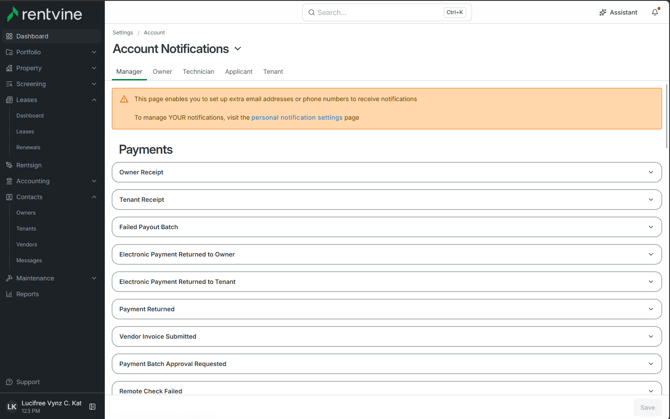Screen dimensions: 670x419
Task: Click the sidebar collapse icon beside user name
Action: pos(92,407)
